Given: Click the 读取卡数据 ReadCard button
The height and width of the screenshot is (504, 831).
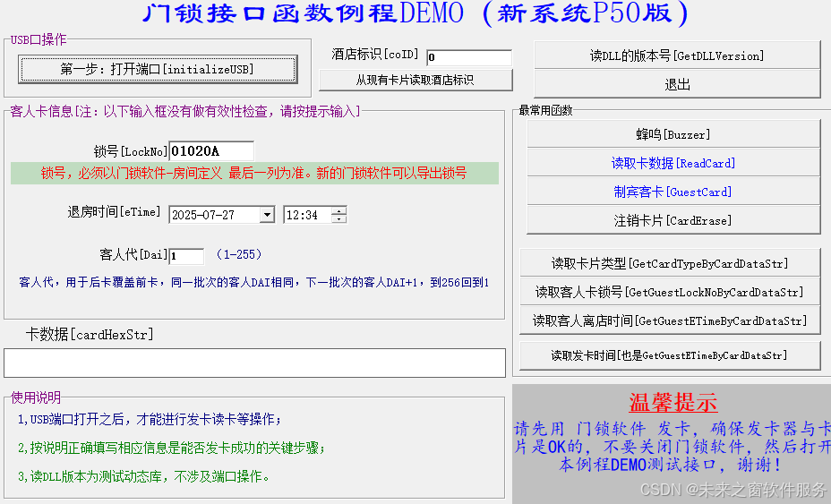Looking at the screenshot, I should pos(673,163).
